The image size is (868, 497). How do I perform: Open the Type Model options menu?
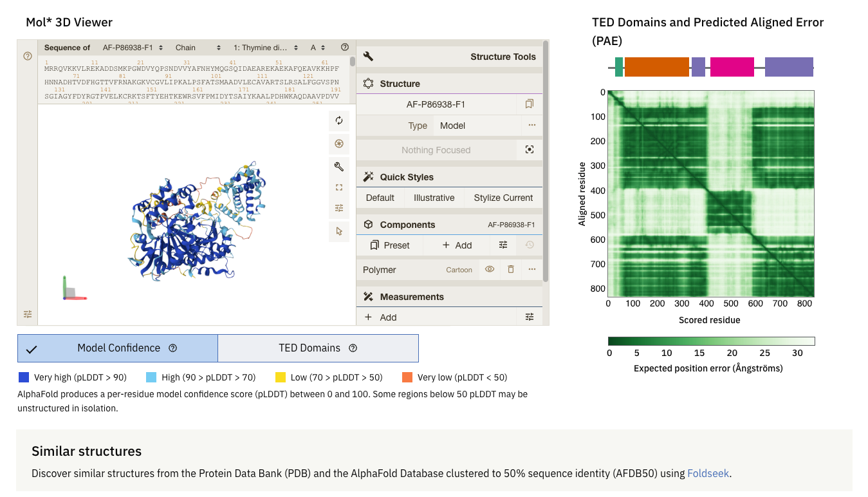tap(531, 126)
